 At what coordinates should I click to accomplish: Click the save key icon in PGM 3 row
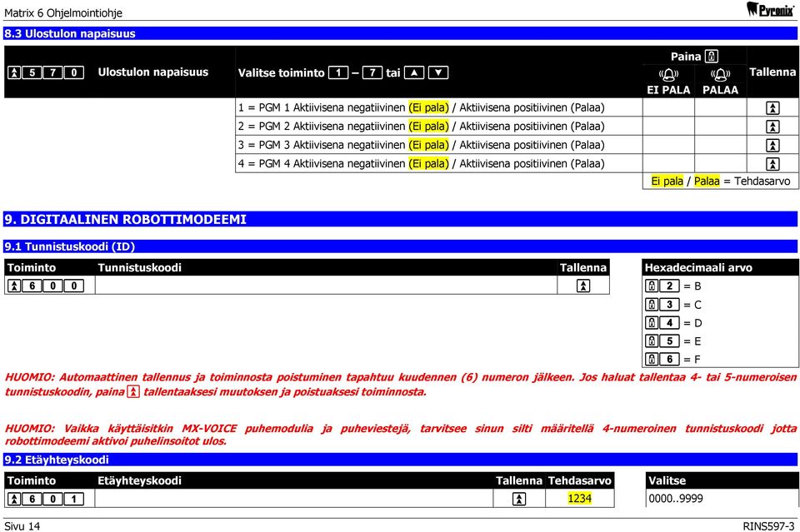772,145
